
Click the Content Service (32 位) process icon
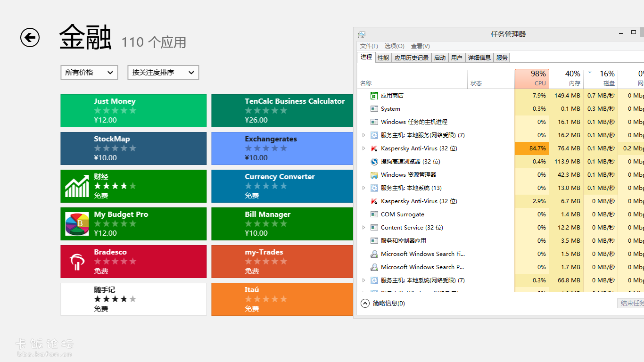374,227
